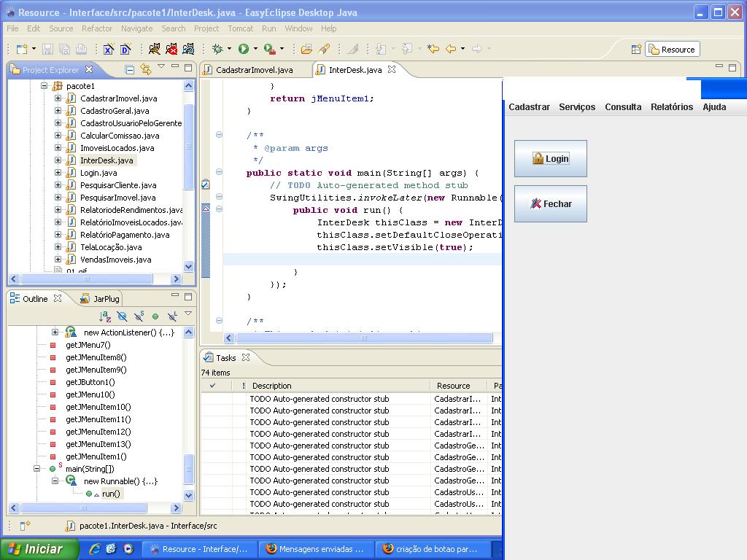Expand CadastrarImovel.java in Project Explorer
The width and height of the screenshot is (747, 560).
click(x=58, y=98)
